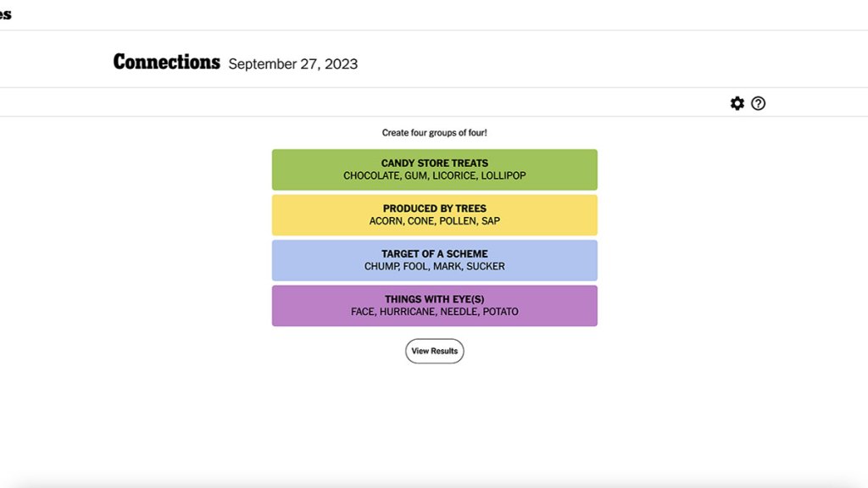This screenshot has width=868, height=488.
Task: Open the help question mark icon
Action: pyautogui.click(x=759, y=103)
